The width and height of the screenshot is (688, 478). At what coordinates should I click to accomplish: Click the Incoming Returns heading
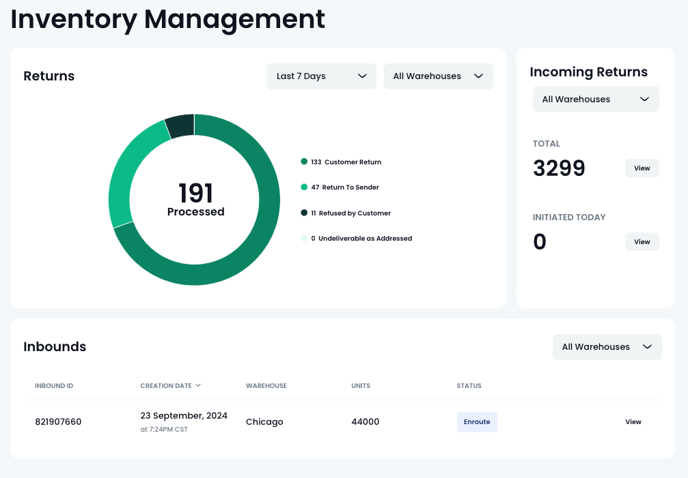pyautogui.click(x=588, y=72)
